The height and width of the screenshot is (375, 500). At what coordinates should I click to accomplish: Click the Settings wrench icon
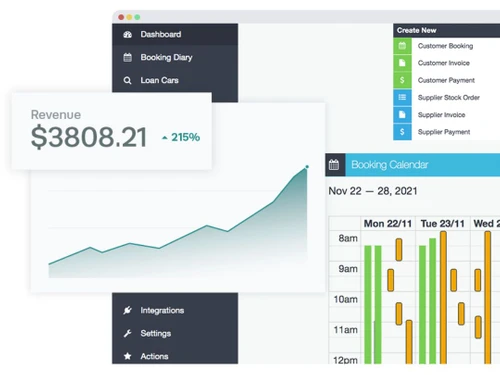point(127,333)
